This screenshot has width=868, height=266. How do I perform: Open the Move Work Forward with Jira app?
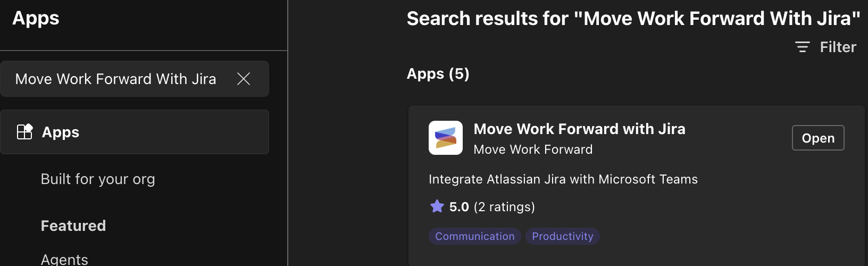click(x=817, y=138)
